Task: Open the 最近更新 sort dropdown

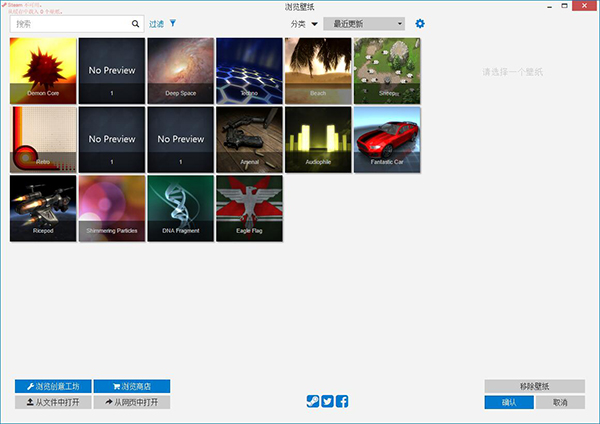Action: (x=364, y=24)
